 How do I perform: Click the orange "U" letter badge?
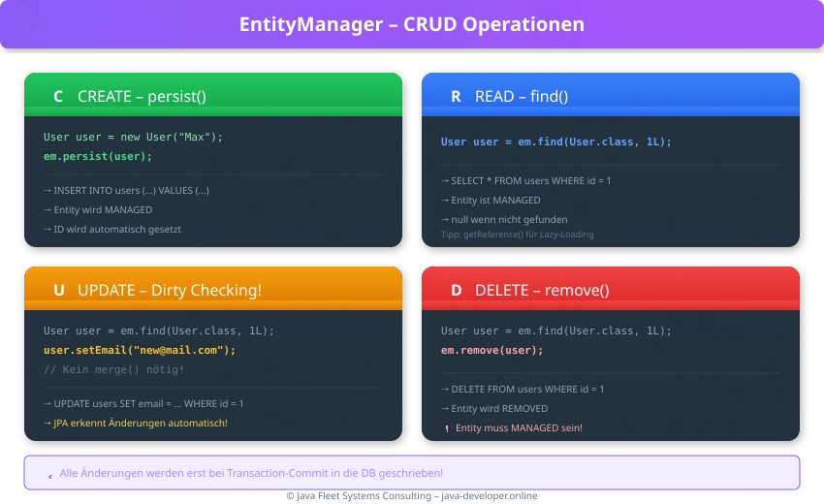[x=58, y=290]
